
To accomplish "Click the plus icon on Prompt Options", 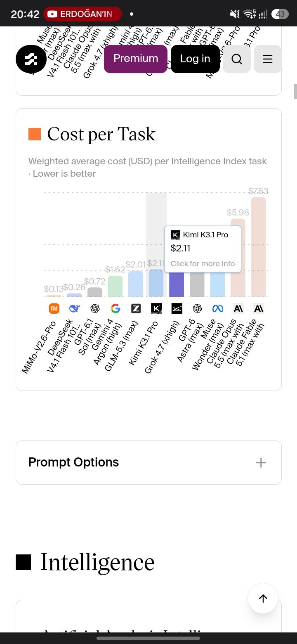I will point(261,462).
